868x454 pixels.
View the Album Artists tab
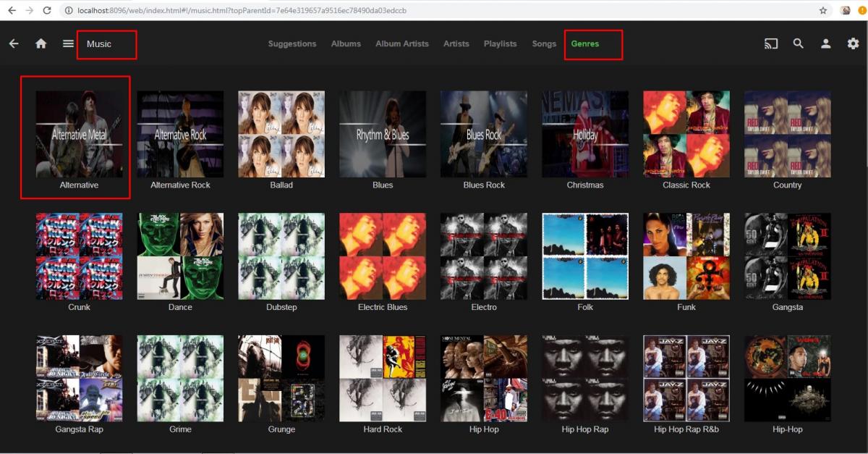[x=402, y=43]
